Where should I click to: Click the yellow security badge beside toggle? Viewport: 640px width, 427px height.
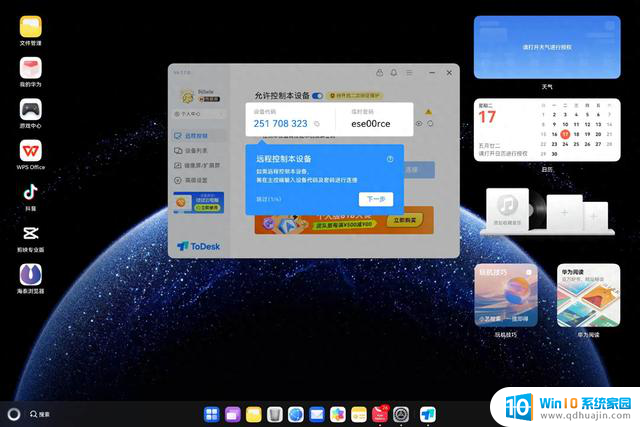tap(355, 96)
